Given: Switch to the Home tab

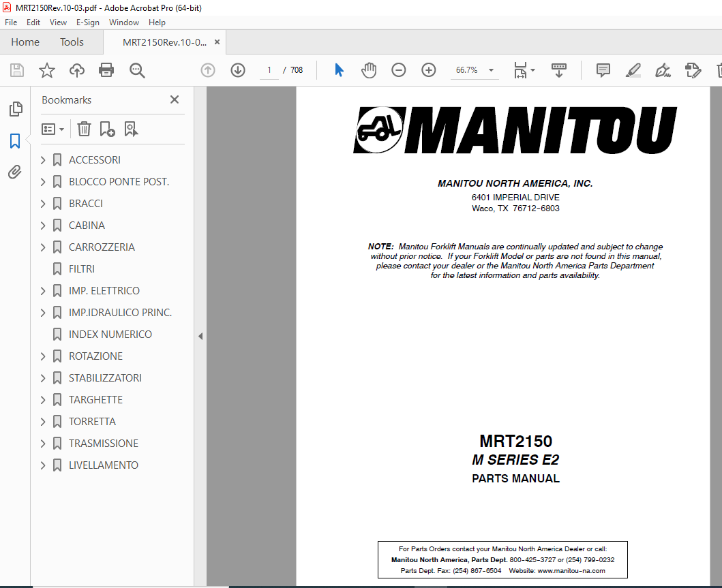Looking at the screenshot, I should 25,42.
